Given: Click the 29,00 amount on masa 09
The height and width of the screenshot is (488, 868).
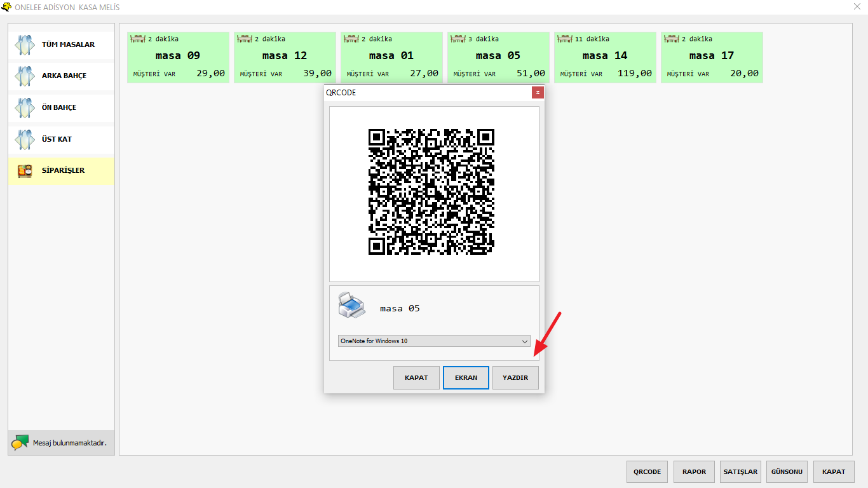Looking at the screenshot, I should (210, 74).
